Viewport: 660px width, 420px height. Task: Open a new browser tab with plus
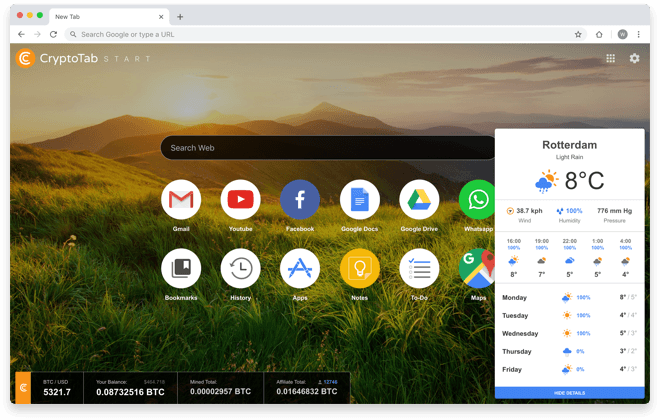pos(180,16)
